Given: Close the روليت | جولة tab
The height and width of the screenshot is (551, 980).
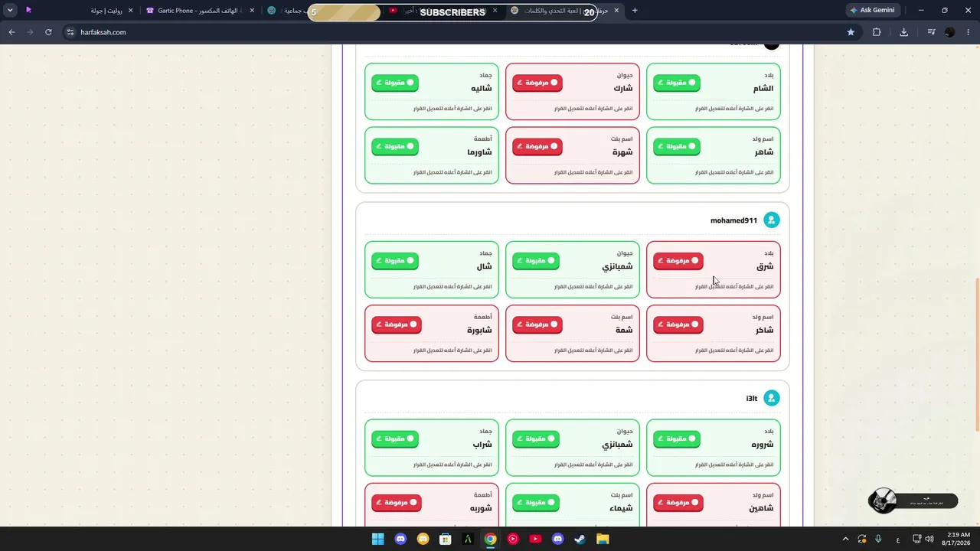Looking at the screenshot, I should click(x=131, y=11).
